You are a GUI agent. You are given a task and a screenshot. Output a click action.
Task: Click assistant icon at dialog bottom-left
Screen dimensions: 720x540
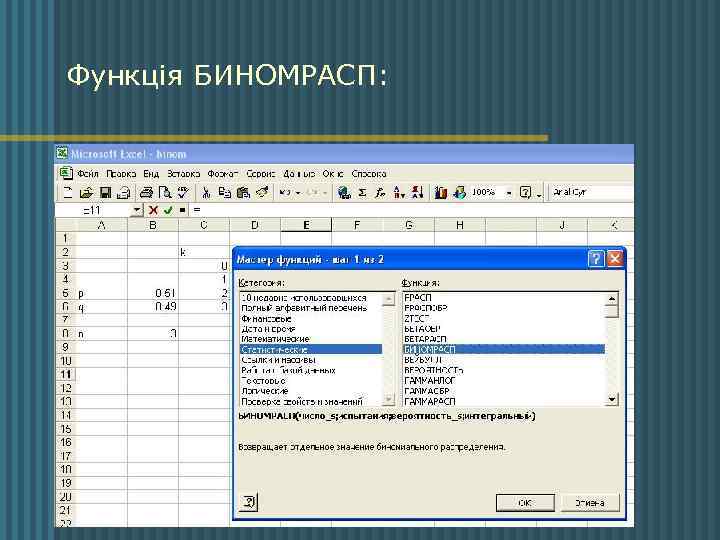click(248, 501)
